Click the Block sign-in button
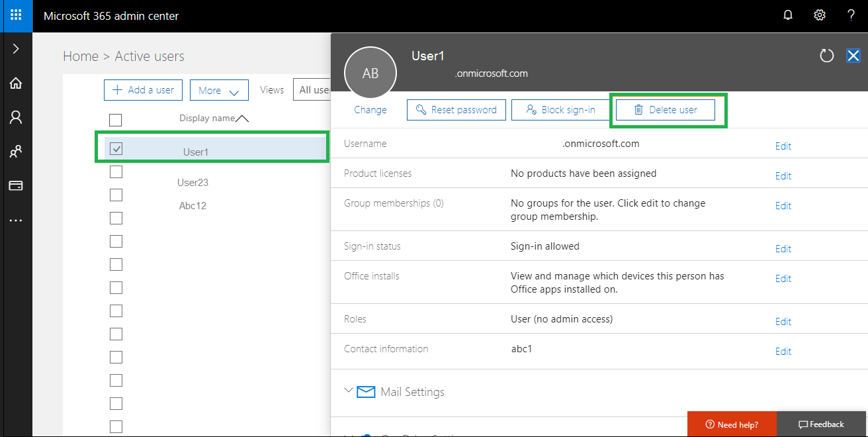 pyautogui.click(x=561, y=110)
